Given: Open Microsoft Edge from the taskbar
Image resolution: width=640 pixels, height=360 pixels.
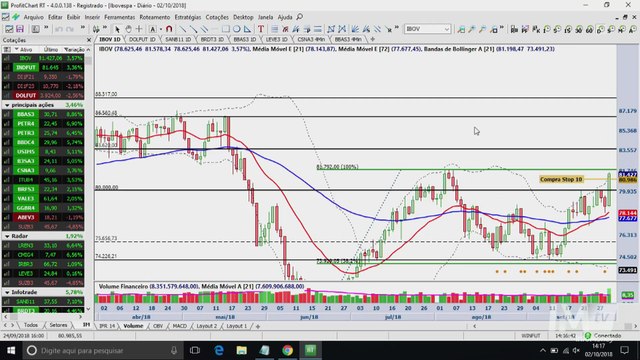Looking at the screenshot, I should click(x=219, y=350).
